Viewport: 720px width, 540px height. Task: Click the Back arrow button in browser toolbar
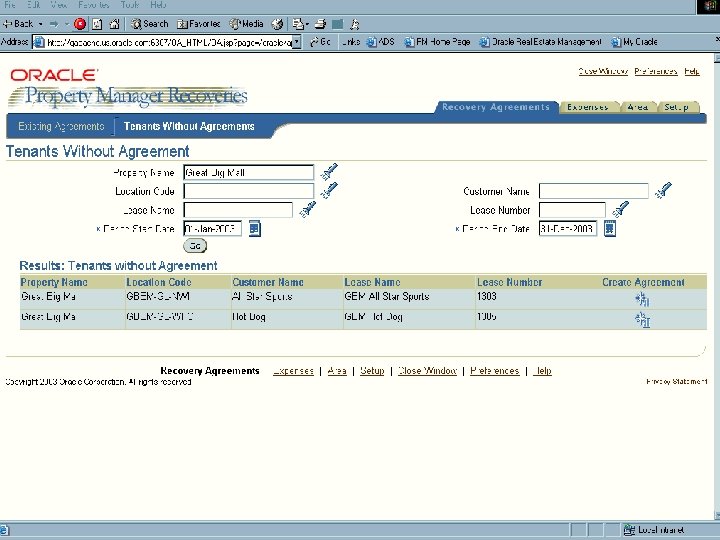pyautogui.click(x=18, y=24)
